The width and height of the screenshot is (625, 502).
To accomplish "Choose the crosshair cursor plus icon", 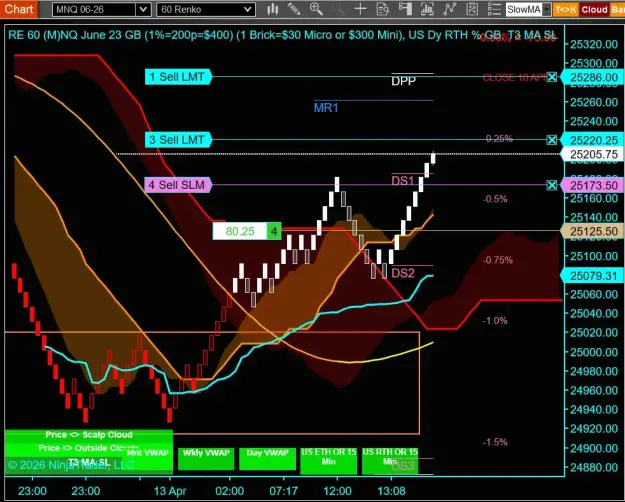I will 360,9.
